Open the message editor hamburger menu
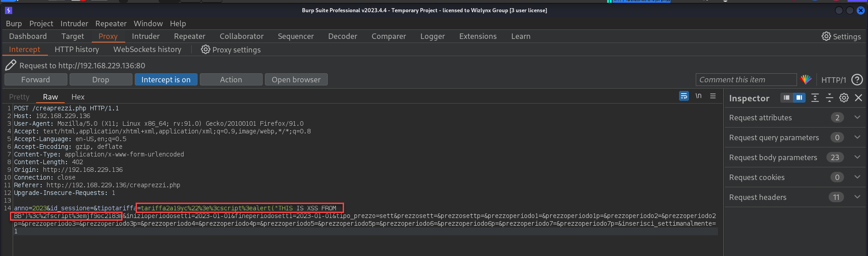 (713, 96)
